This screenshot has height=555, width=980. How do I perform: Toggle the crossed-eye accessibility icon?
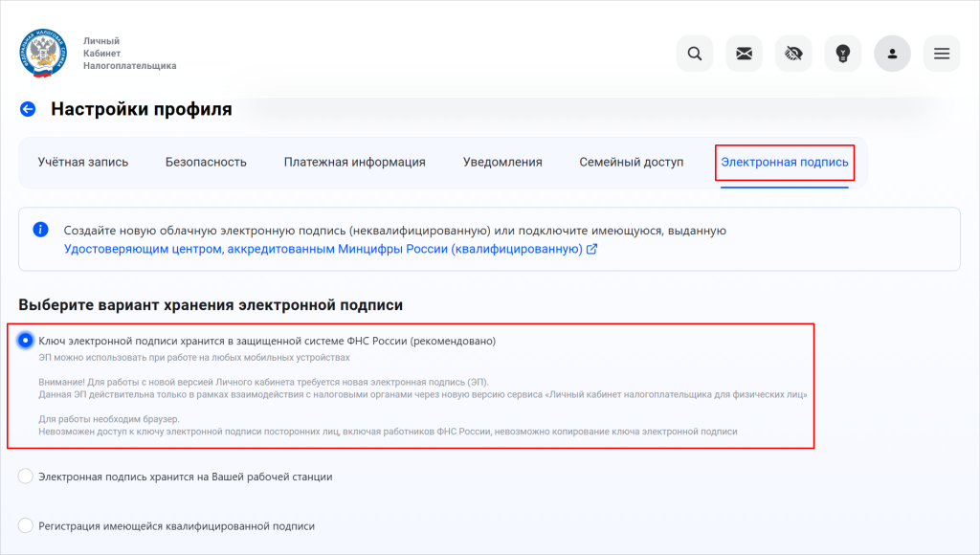pos(793,54)
